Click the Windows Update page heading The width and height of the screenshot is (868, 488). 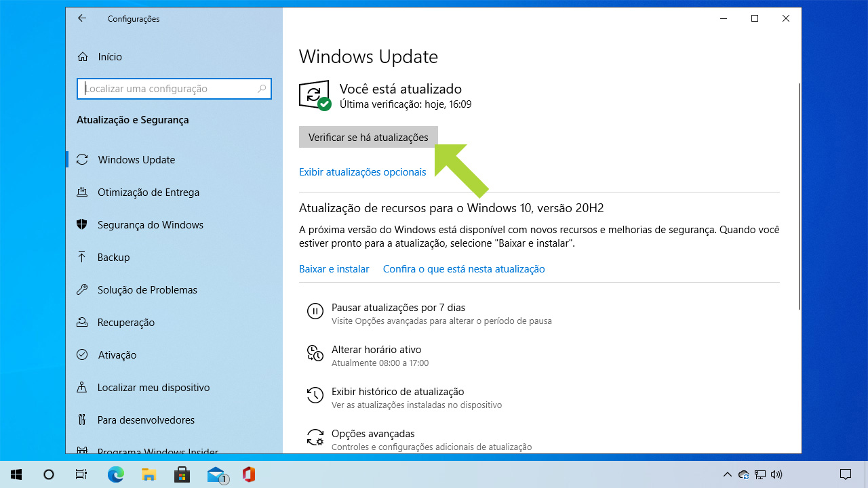click(x=368, y=56)
